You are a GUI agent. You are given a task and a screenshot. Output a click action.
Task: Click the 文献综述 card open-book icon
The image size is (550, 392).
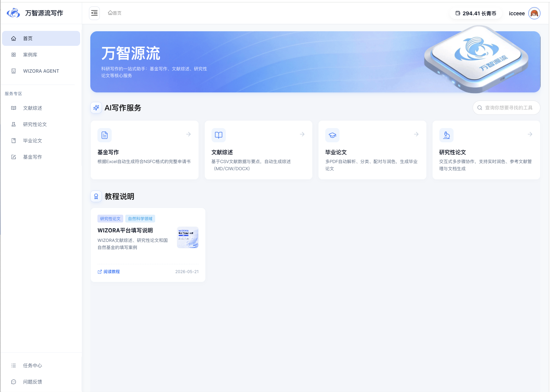tap(219, 135)
